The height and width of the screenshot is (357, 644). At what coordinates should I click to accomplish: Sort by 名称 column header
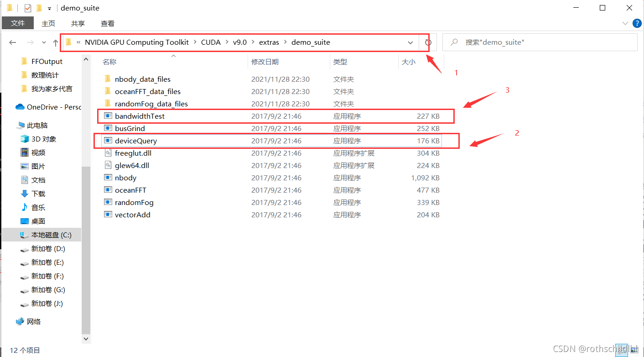(109, 62)
